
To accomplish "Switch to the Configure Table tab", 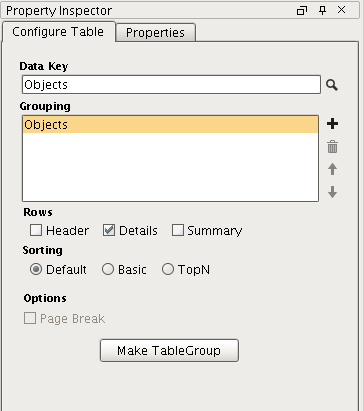I will pos(58,32).
